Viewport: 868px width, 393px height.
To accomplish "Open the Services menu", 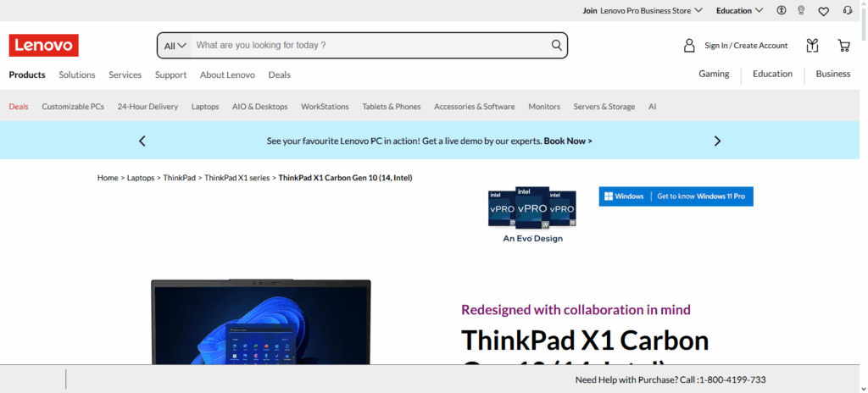I will (x=125, y=75).
